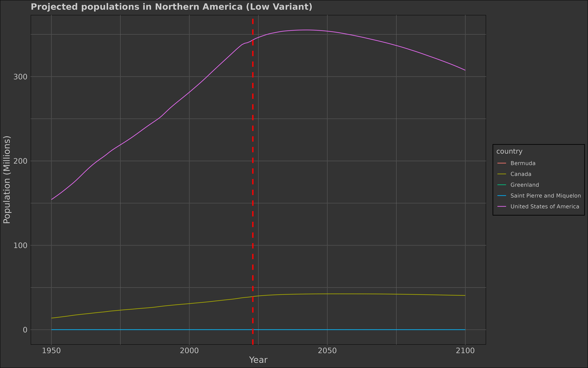Click the Bermuda line color key

click(x=502, y=163)
